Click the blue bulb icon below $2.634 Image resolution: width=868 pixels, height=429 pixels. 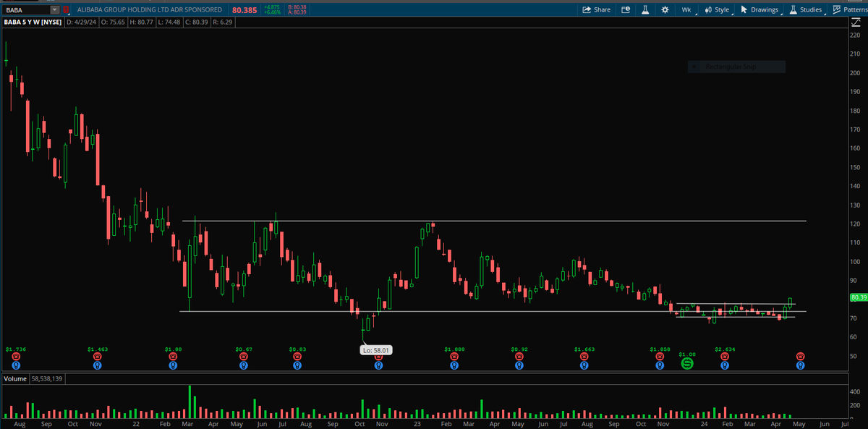click(x=724, y=365)
